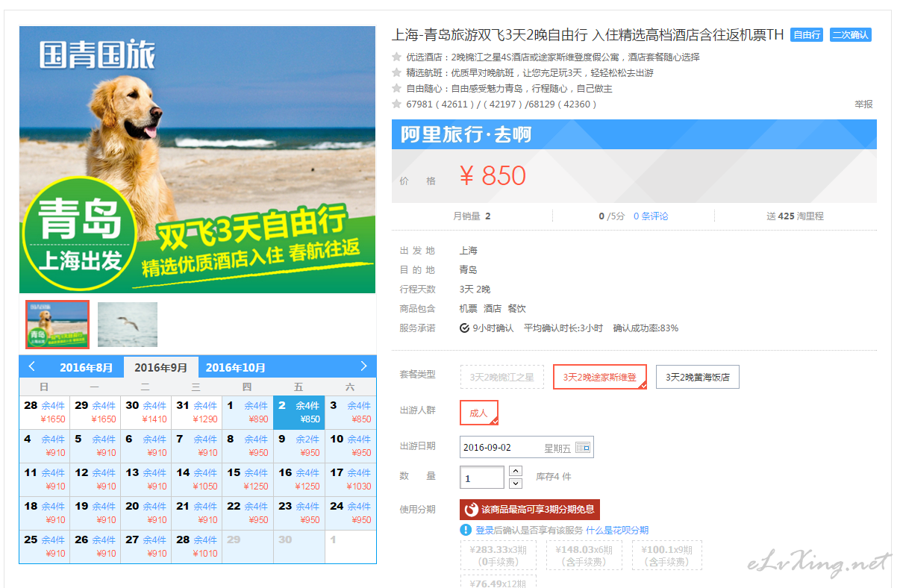Click the ¥ 850 price text

(493, 176)
